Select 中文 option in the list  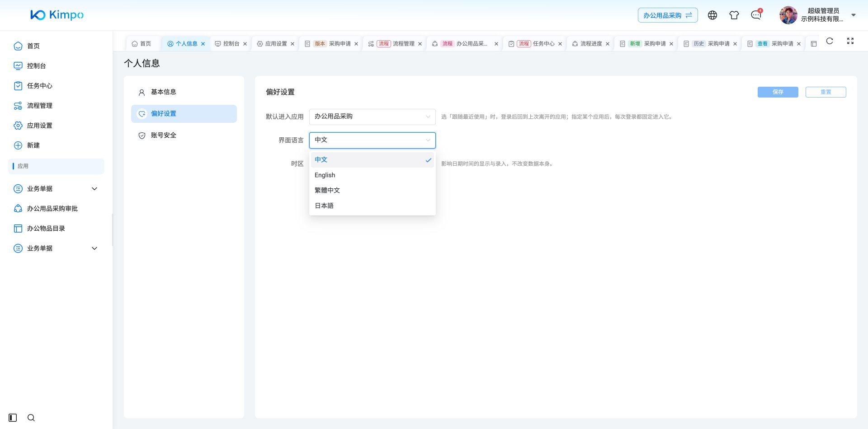(373, 160)
